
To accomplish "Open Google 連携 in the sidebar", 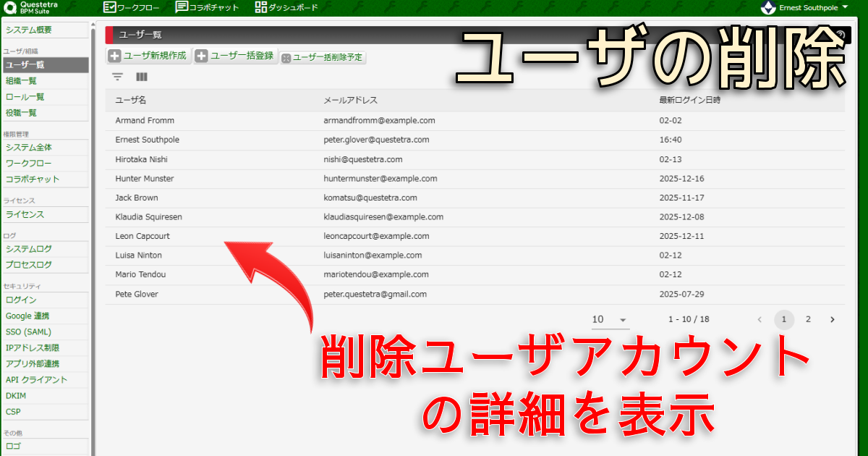I will coord(45,316).
